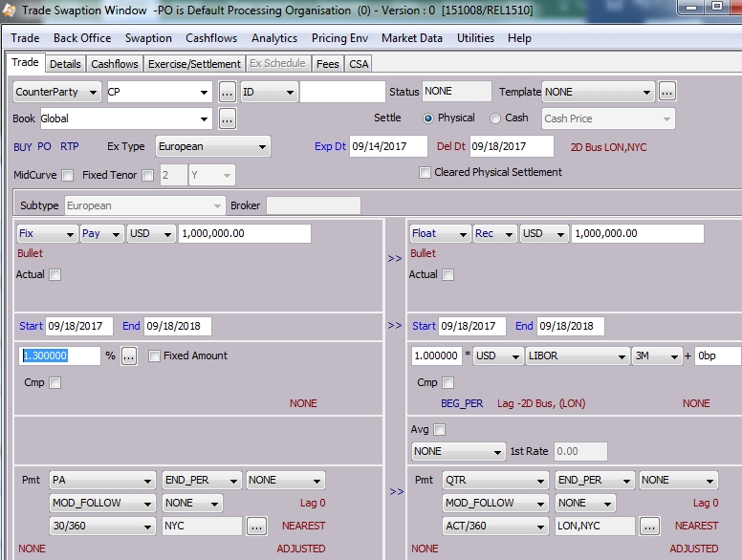
Task: Toggle the Fixed Tenor checkbox
Action: click(x=148, y=176)
